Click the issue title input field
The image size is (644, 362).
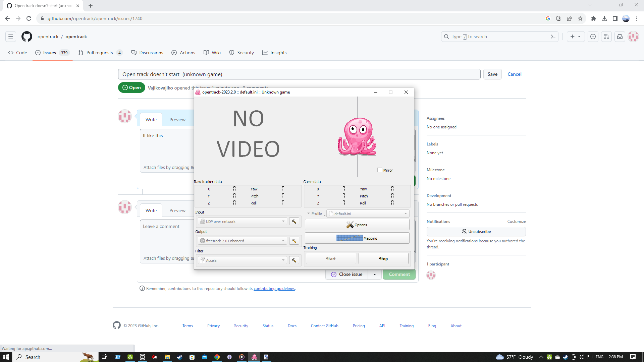coord(299,74)
